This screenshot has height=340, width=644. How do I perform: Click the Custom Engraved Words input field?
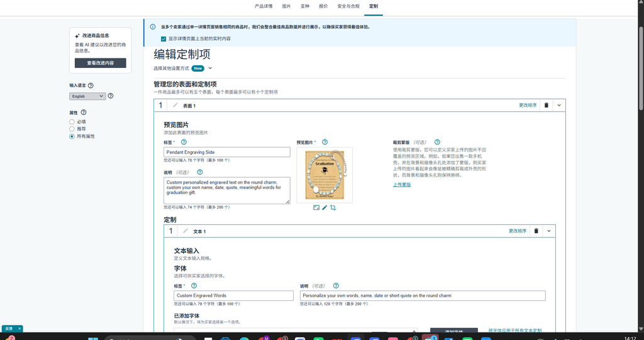pyautogui.click(x=234, y=295)
